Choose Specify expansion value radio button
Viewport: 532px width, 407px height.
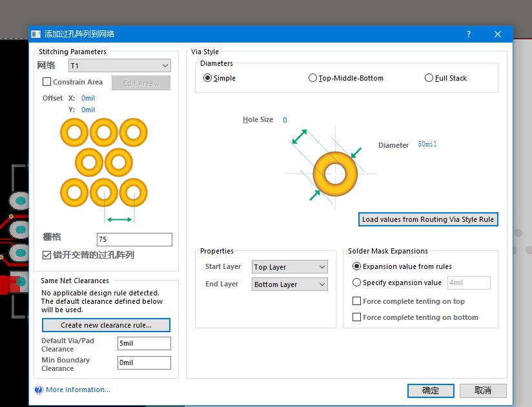357,283
